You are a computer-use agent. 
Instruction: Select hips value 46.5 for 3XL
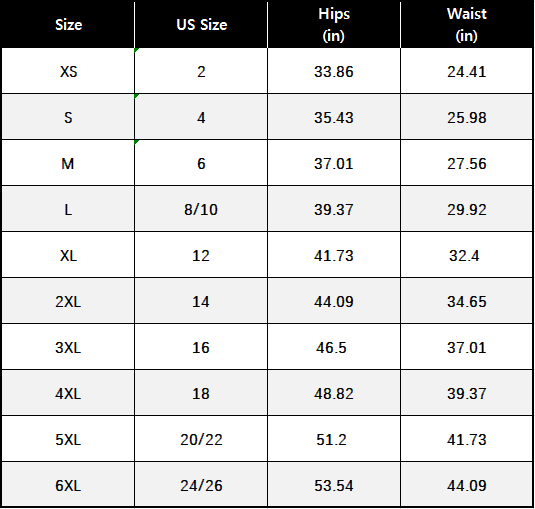(x=331, y=347)
